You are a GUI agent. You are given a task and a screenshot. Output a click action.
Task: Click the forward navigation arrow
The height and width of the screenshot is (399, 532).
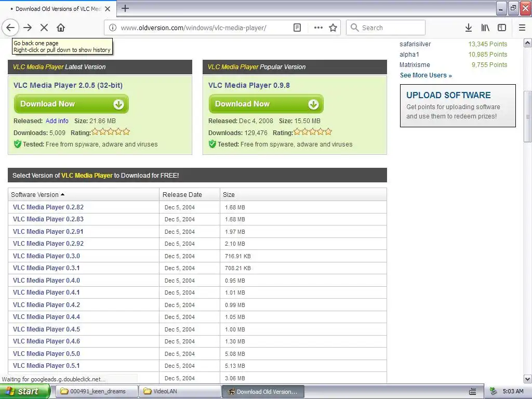[x=28, y=28]
